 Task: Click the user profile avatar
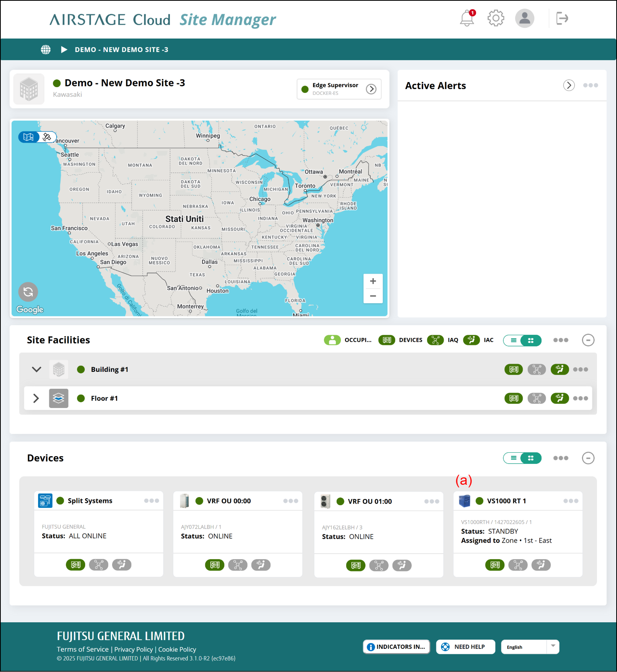click(x=525, y=18)
